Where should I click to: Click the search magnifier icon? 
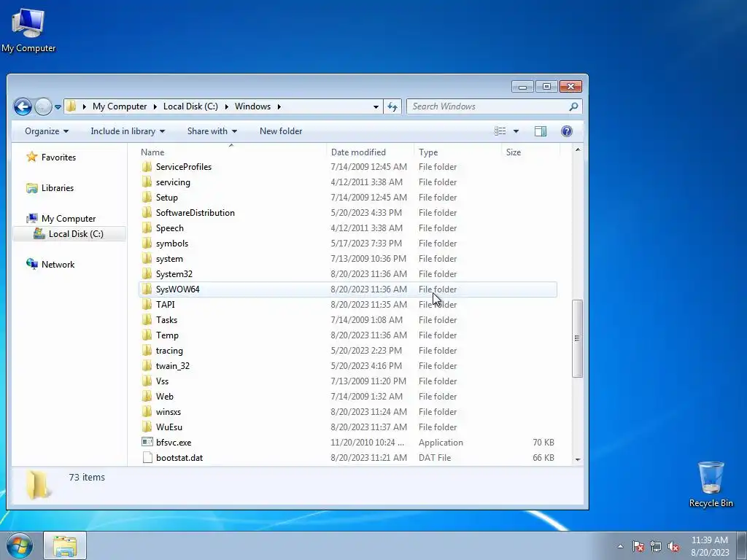click(573, 106)
